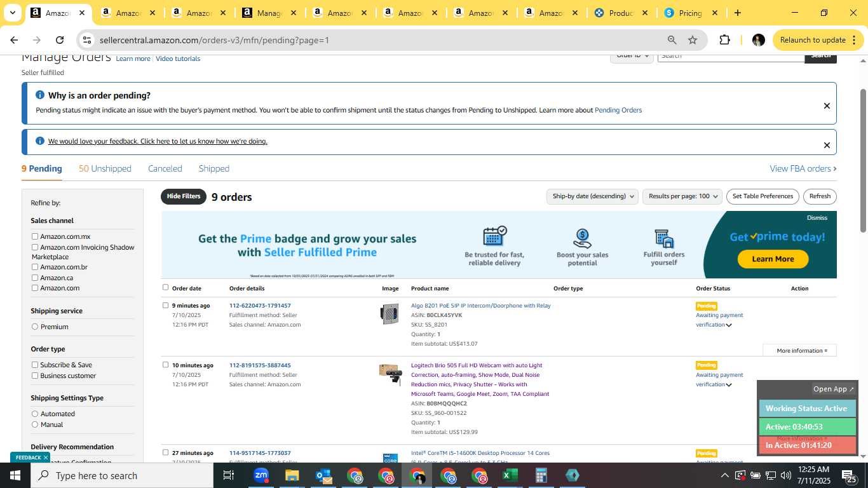868x488 pixels.
Task: Open Outlook from the taskbar
Action: [323, 475]
